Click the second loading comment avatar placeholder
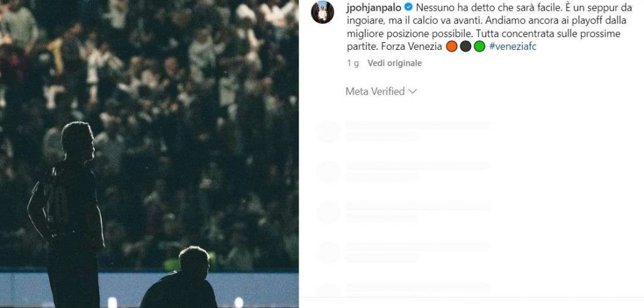The height and width of the screenshot is (308, 644). point(328,172)
